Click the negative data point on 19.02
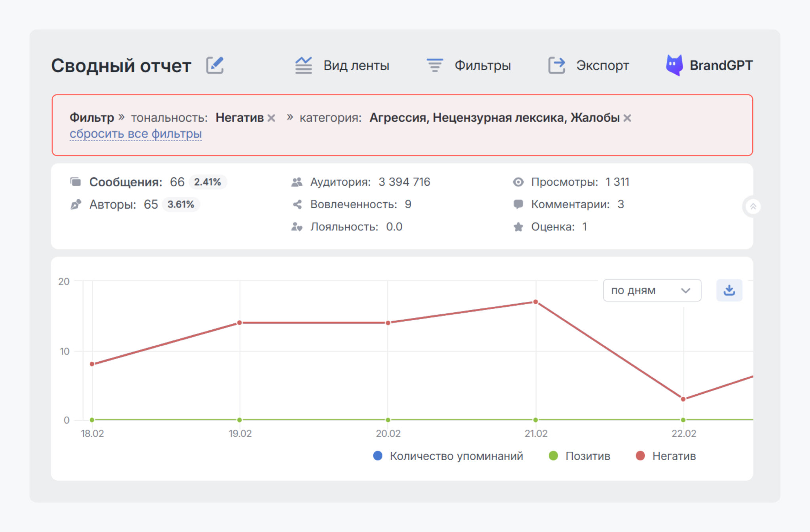 point(240,323)
